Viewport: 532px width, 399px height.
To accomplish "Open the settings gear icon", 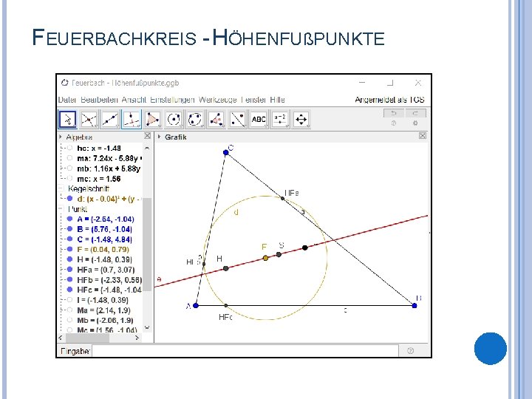I will pyautogui.click(x=415, y=123).
